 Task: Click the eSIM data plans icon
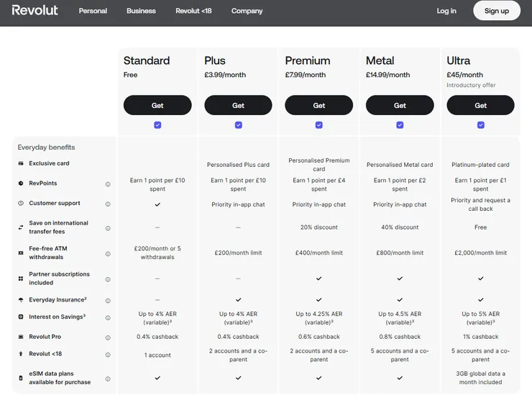(x=21, y=378)
